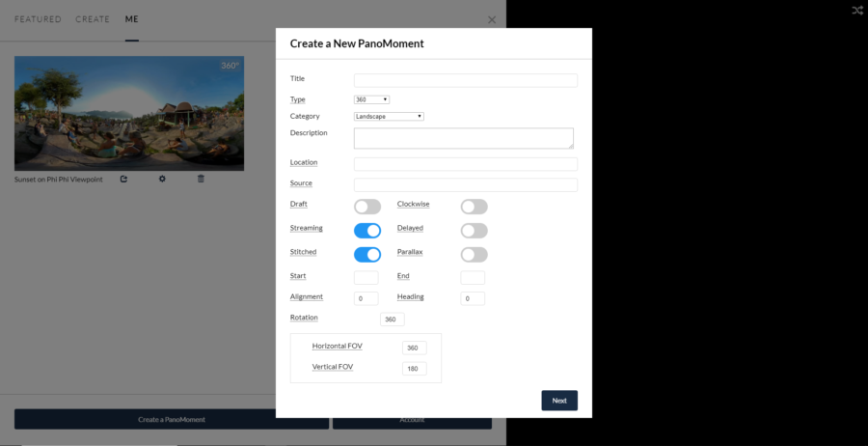Image resolution: width=868 pixels, height=446 pixels.
Task: Enable the Clockwise switch
Action: 474,207
